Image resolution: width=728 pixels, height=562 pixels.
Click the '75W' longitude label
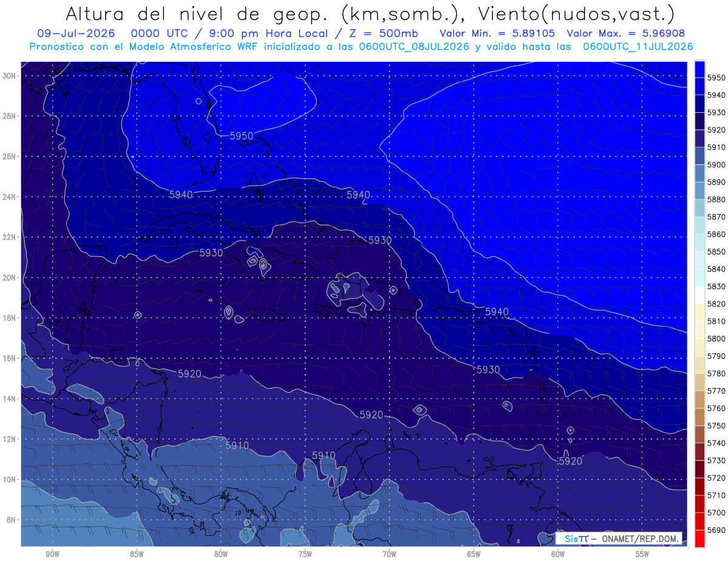pyautogui.click(x=305, y=554)
